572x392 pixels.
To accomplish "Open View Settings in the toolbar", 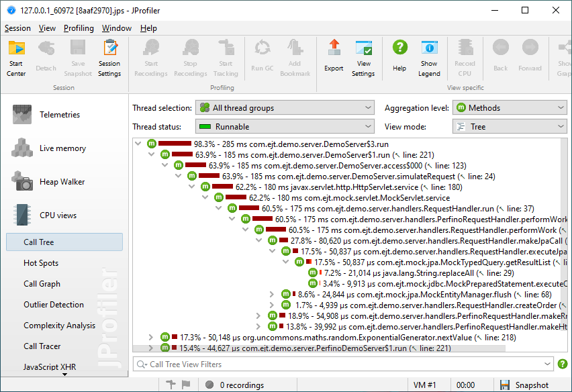I will (363, 48).
